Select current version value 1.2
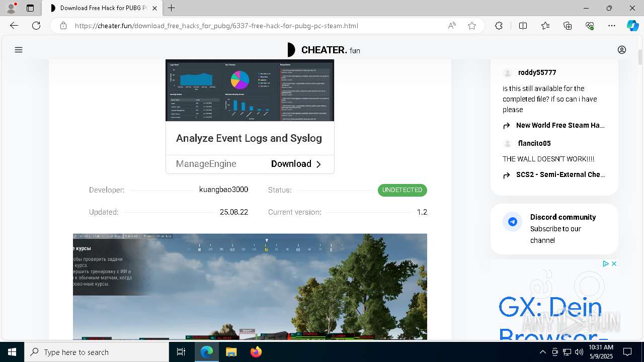The image size is (644, 362). point(422,212)
